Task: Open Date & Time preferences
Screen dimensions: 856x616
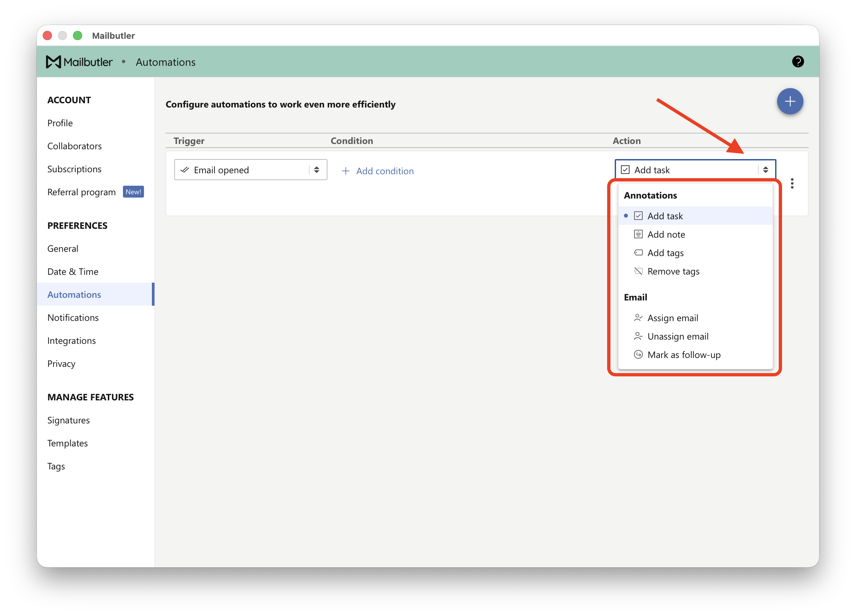Action: click(x=73, y=272)
